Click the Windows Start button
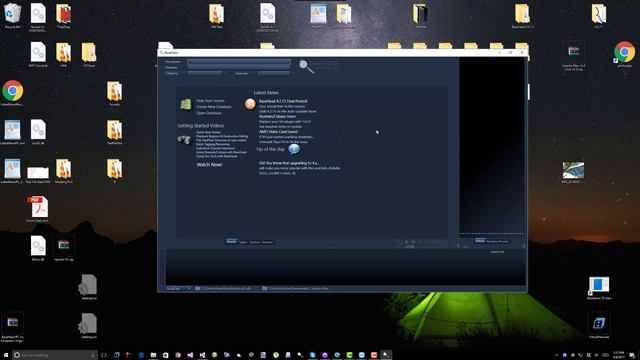This screenshot has height=360, width=640. coord(6,355)
